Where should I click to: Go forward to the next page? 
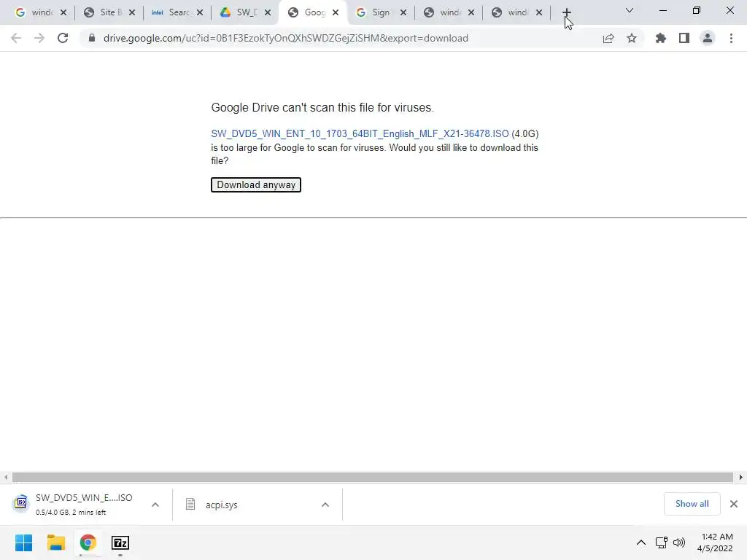coord(39,38)
